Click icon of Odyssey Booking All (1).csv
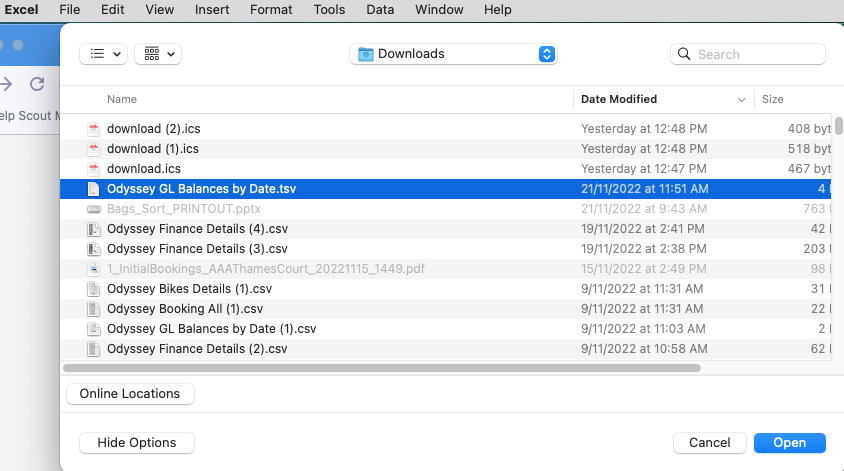The height and width of the screenshot is (471, 844). click(x=94, y=309)
